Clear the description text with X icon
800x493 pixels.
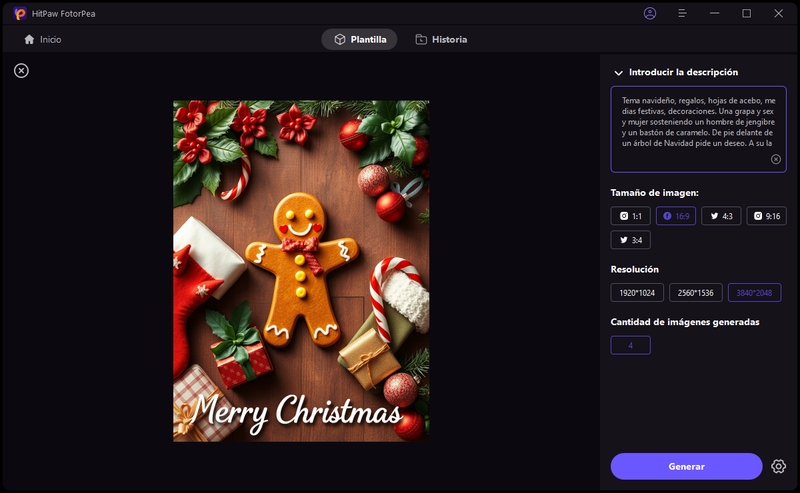click(775, 159)
